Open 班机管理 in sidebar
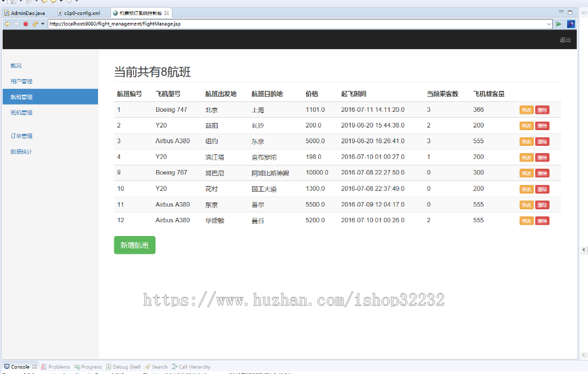Image resolution: width=588 pixels, height=374 pixels. 22,112
